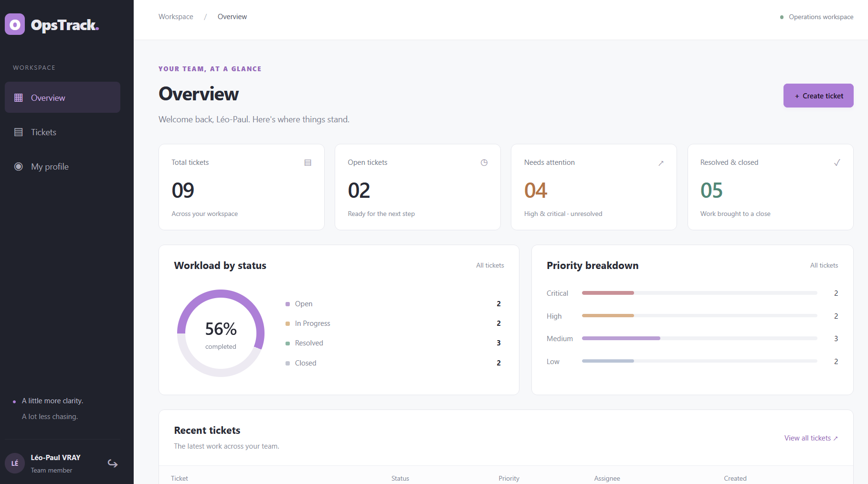
Task: Click the Total tickets value 09
Action: (183, 190)
